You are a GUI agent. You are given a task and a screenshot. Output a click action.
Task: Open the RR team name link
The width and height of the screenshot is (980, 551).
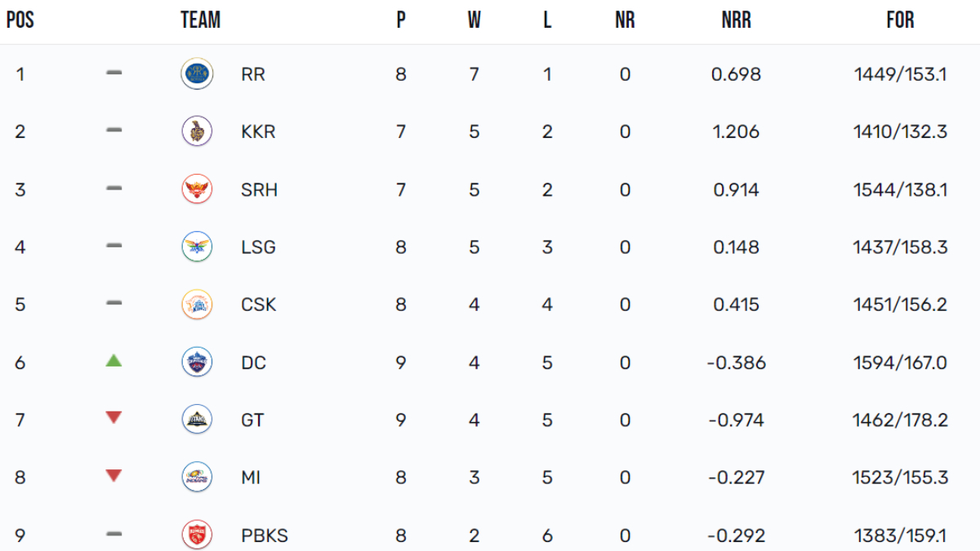(253, 74)
